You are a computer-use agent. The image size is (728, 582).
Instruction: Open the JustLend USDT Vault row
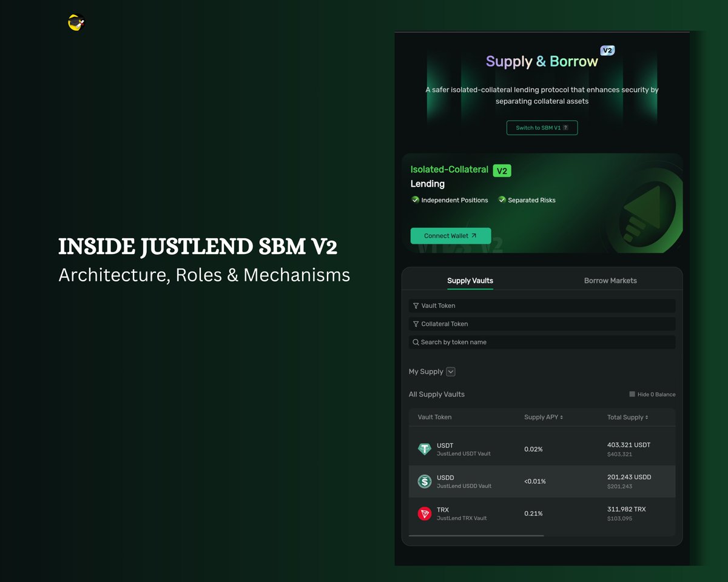coord(542,449)
